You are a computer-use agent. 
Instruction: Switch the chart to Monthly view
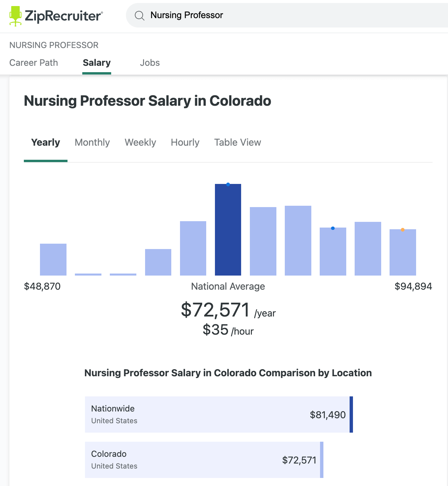click(x=92, y=142)
